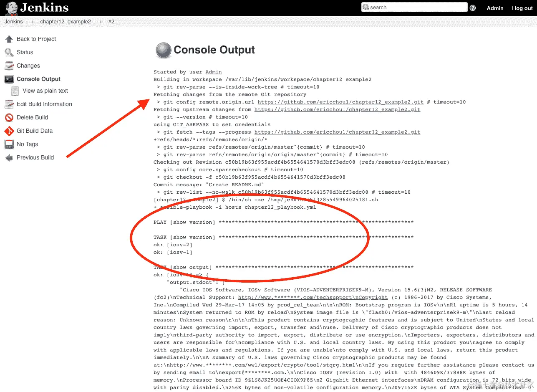
Task: Click the Back to Project up-arrow icon
Action: click(x=9, y=39)
